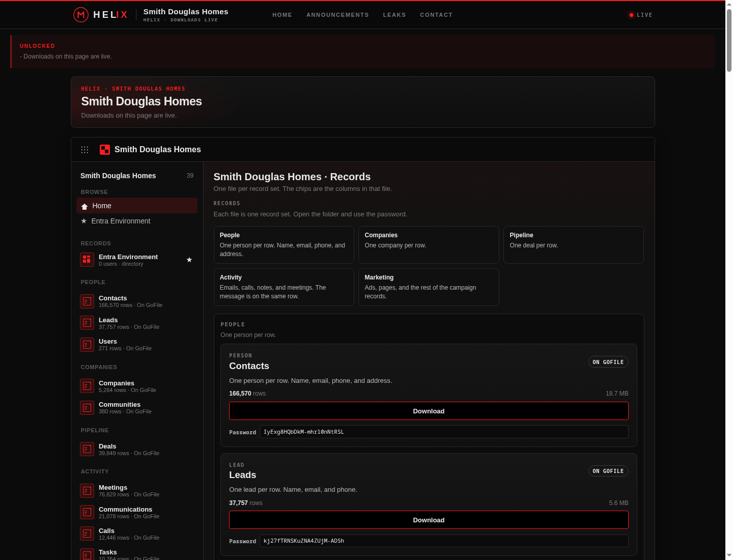
Task: Download the Contacts record file
Action: pyautogui.click(x=429, y=411)
